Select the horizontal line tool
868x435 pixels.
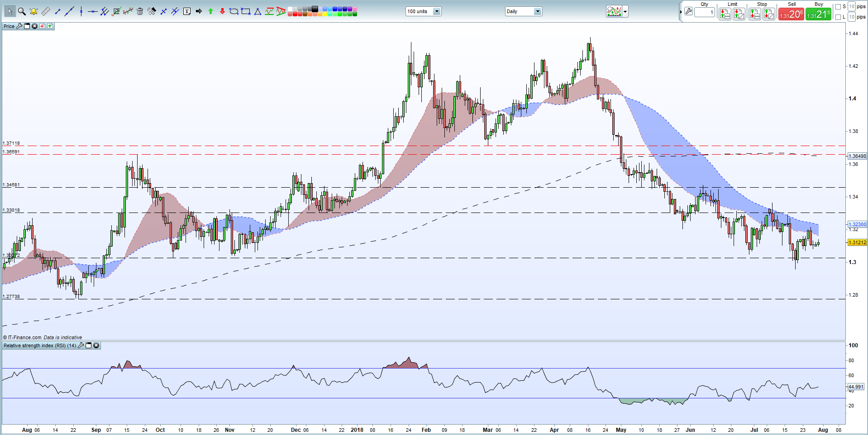92,11
